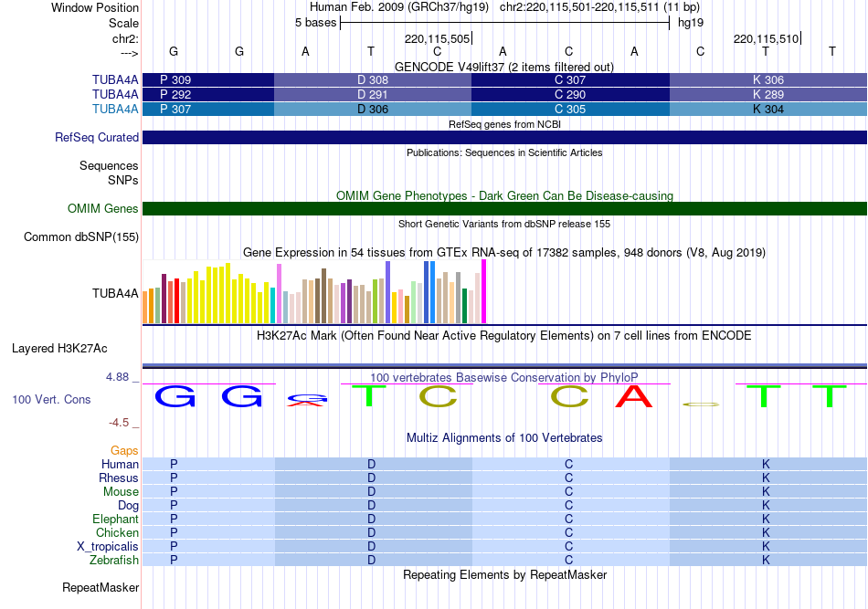Click the D residue in the Zebrafish row
This screenshot has height=609, width=868.
[372, 561]
